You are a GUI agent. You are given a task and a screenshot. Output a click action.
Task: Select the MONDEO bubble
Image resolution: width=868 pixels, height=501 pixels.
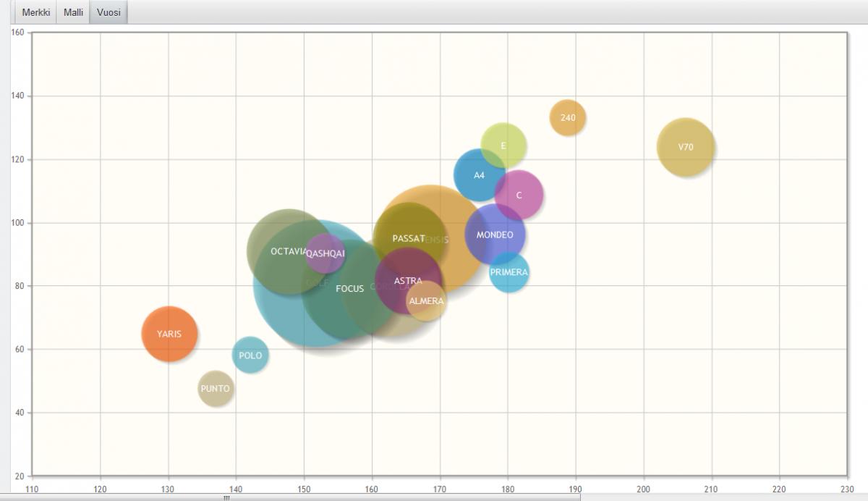[x=495, y=235]
